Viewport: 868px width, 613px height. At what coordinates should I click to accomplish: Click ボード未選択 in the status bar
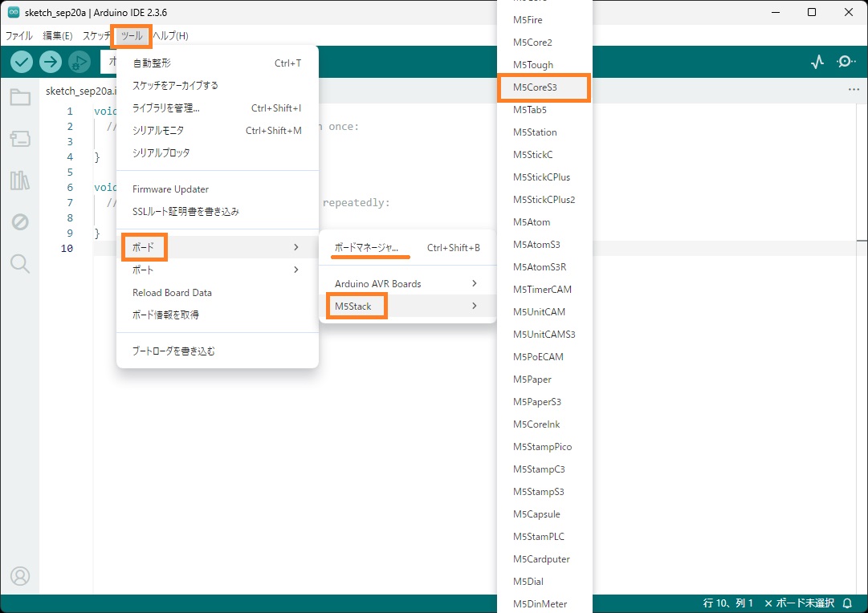click(x=799, y=603)
